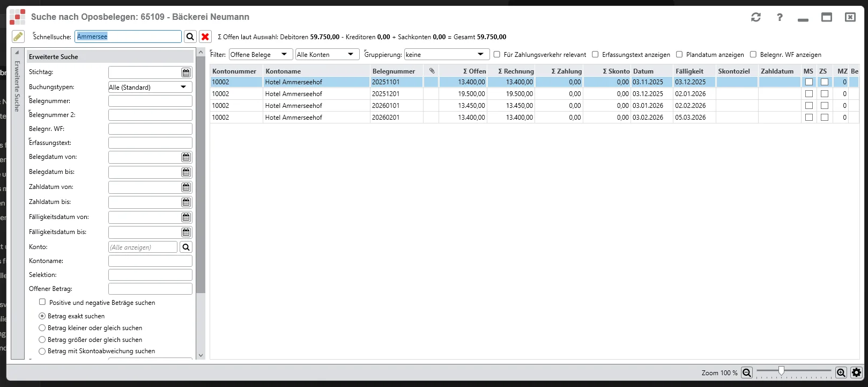Click the search panel vertical scrollbar
This screenshot has width=868, height=387.
click(201, 174)
